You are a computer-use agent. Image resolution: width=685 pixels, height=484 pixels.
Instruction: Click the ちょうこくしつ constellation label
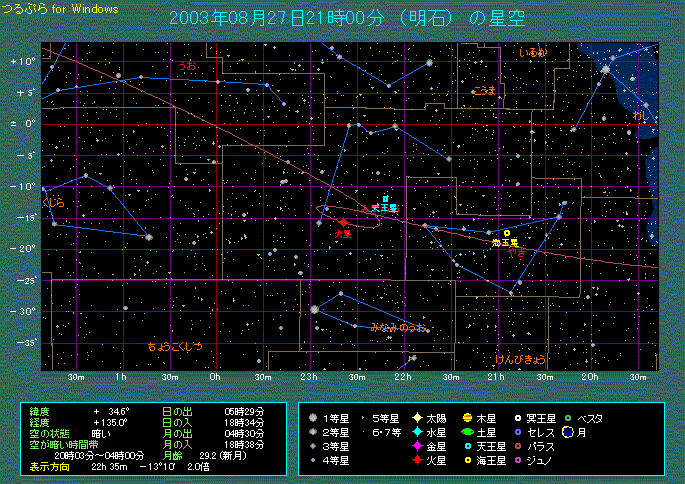(x=175, y=346)
